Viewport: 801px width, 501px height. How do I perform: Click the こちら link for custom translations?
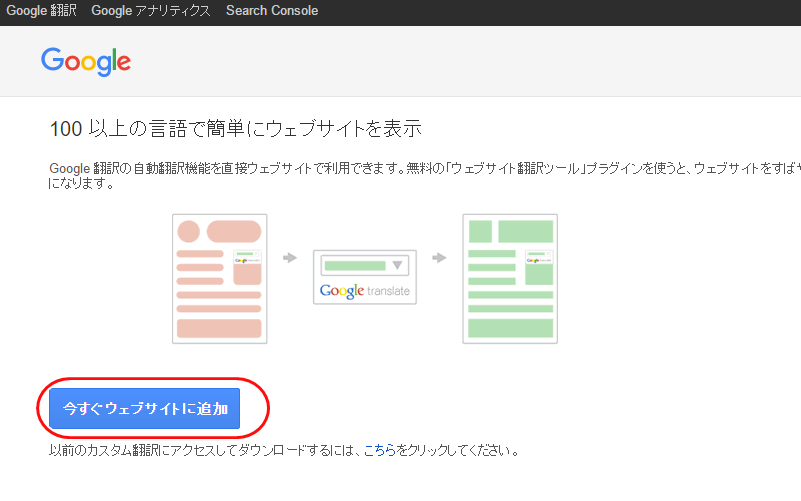click(380, 450)
